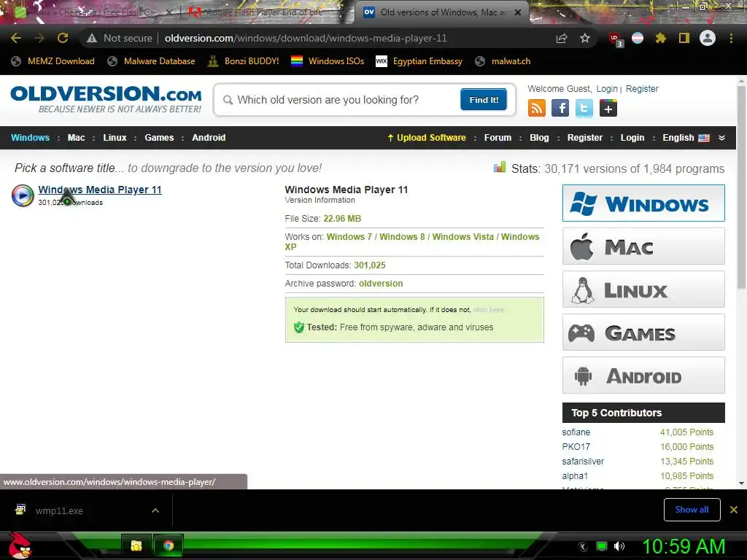Image resolution: width=747 pixels, height=560 pixels.
Task: Open the Windows ISOs bookmark
Action: tap(328, 61)
